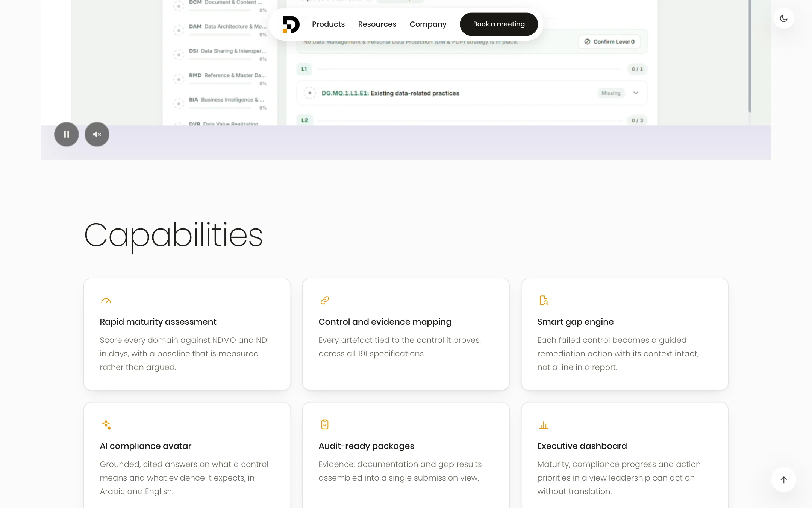Click the gauge icon on Rapid maturity assessment
Image resolution: width=812 pixels, height=508 pixels.
(x=106, y=301)
